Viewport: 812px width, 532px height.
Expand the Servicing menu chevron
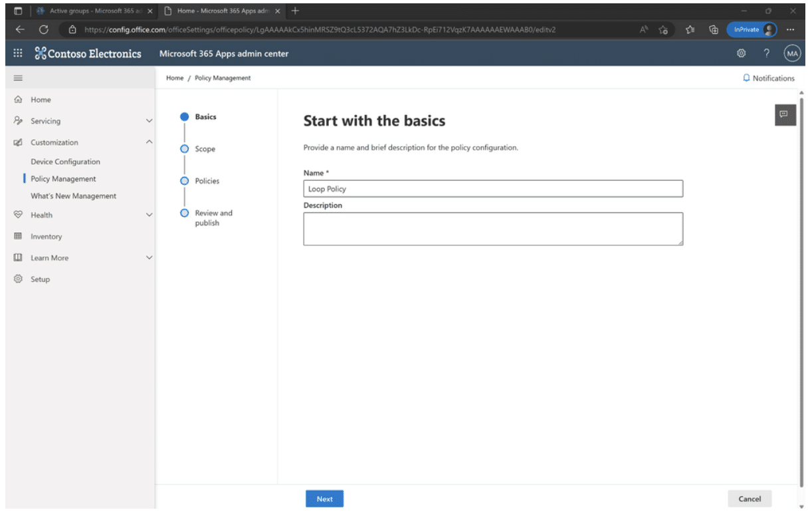click(149, 121)
